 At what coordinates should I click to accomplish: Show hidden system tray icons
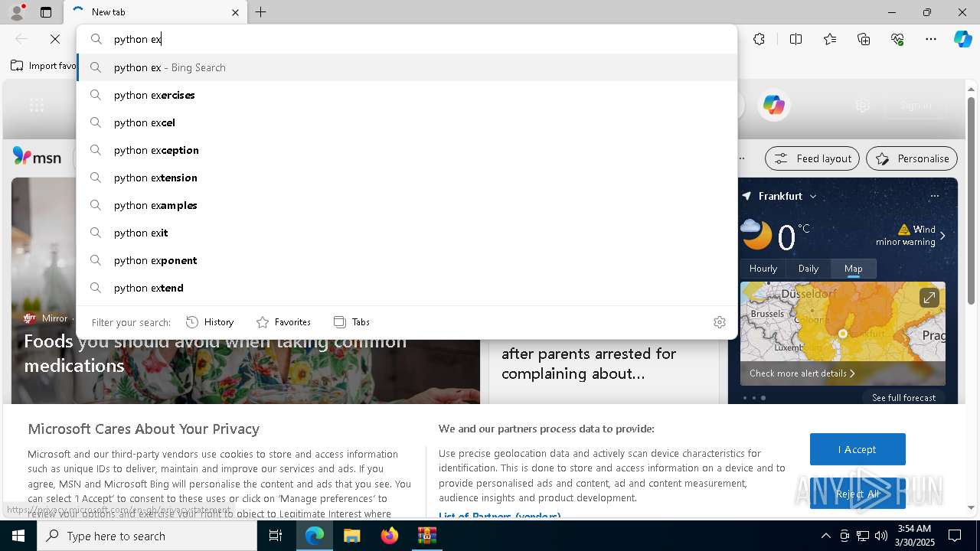[x=825, y=536]
